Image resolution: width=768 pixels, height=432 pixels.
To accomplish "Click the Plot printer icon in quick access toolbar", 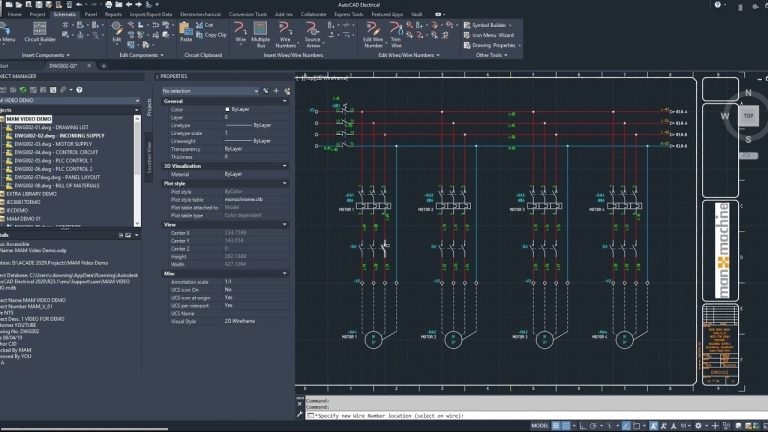I will (108, 4).
